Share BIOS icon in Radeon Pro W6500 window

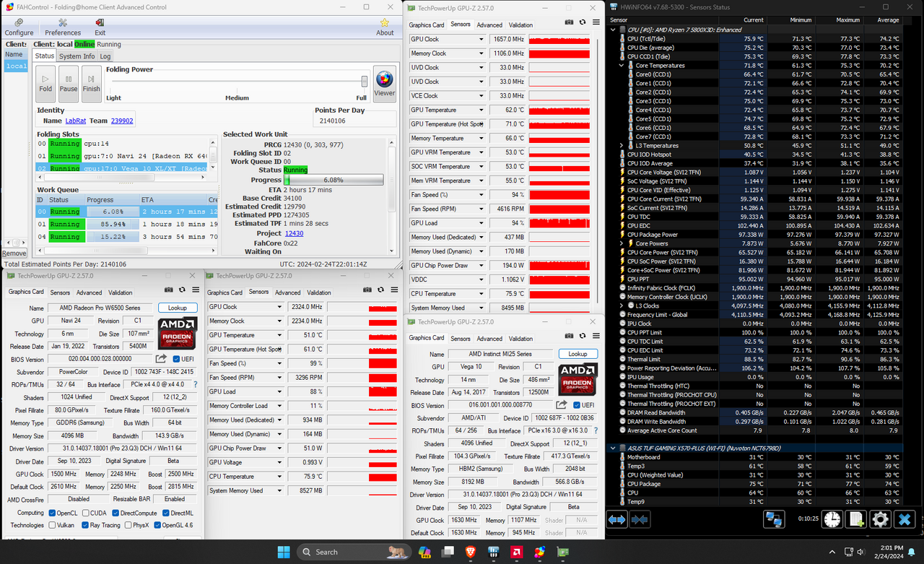pos(161,359)
